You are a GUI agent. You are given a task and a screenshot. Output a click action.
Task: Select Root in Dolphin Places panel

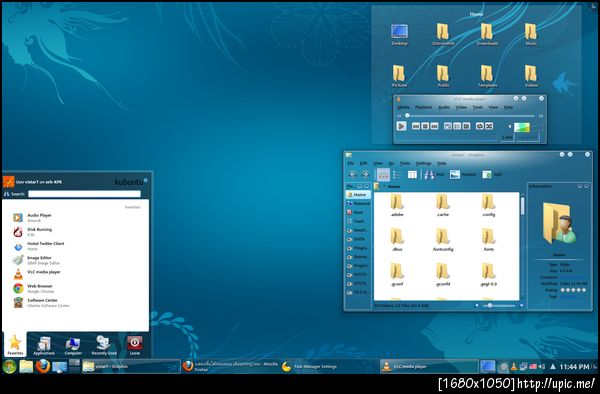click(357, 212)
